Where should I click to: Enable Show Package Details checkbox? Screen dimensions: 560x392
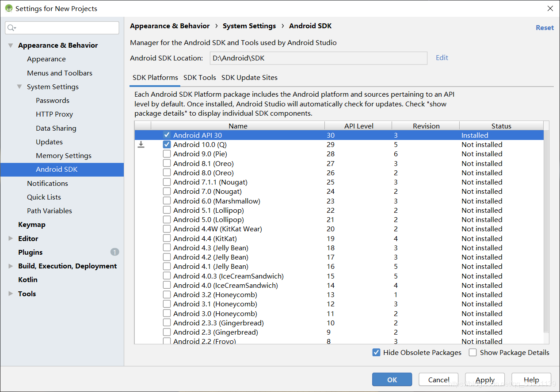473,352
